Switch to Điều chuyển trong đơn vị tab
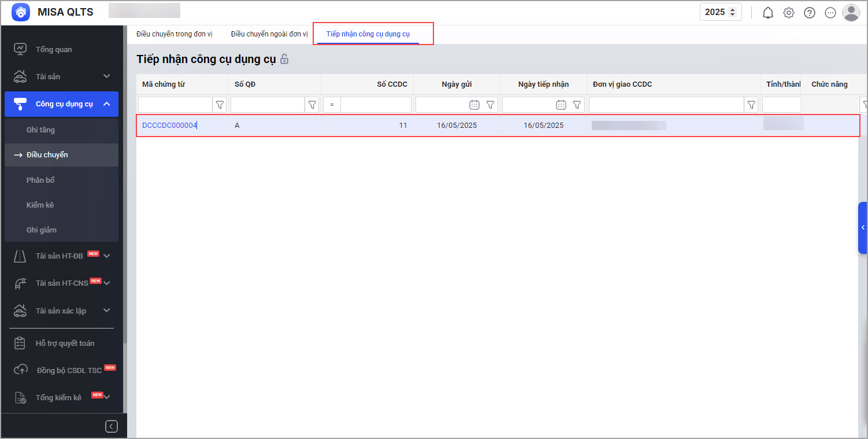The width and height of the screenshot is (868, 439). pos(174,34)
